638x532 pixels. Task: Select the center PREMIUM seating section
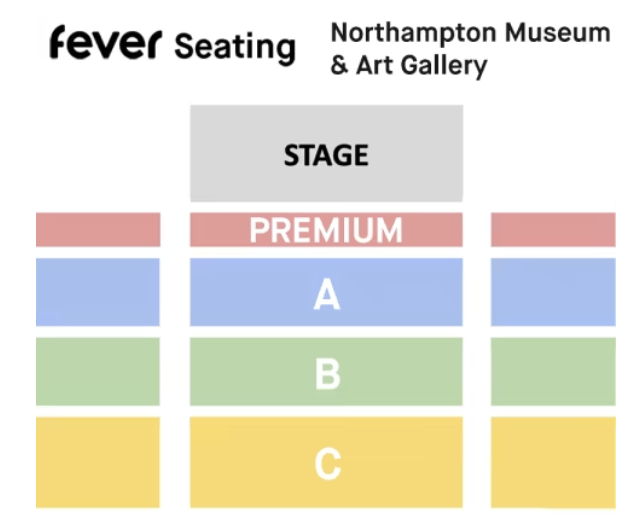[x=326, y=229]
